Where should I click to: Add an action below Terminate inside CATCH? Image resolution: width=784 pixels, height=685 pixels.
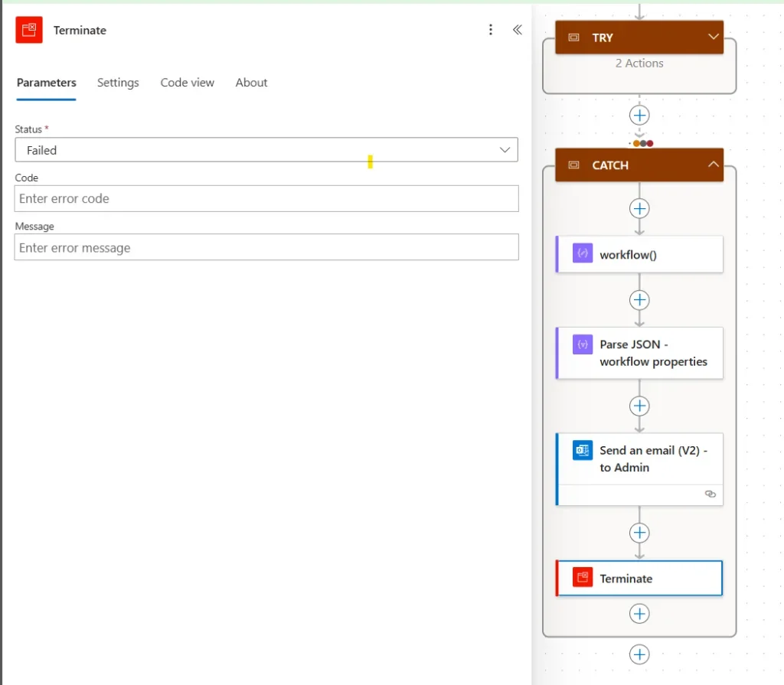(639, 614)
